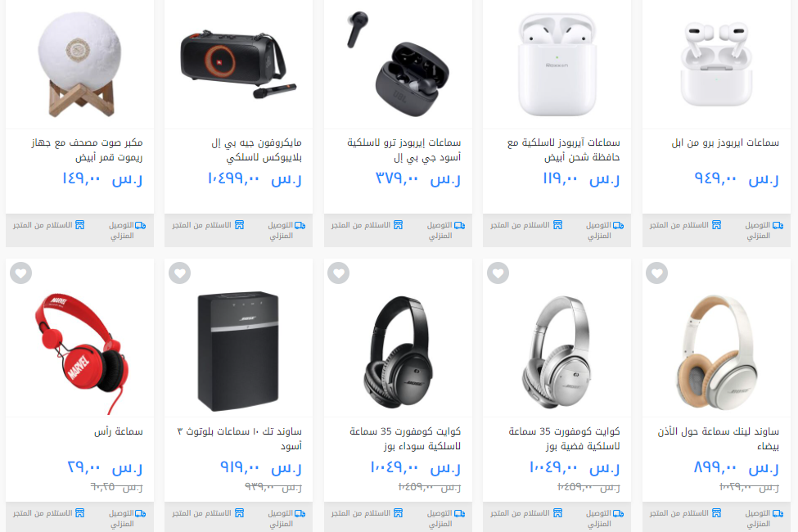Open the Apple AirPods Pro product image
The height and width of the screenshot is (532, 798).
717,64
